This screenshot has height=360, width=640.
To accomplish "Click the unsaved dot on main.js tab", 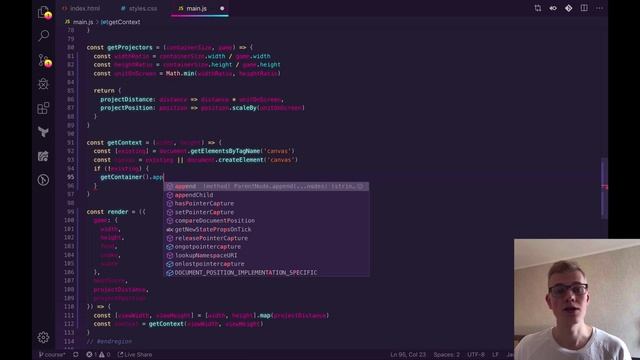I will point(222,8).
